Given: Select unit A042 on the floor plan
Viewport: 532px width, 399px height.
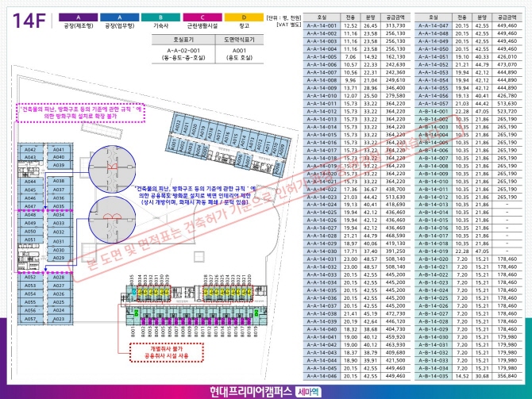Looking at the screenshot, I should (x=29, y=149).
